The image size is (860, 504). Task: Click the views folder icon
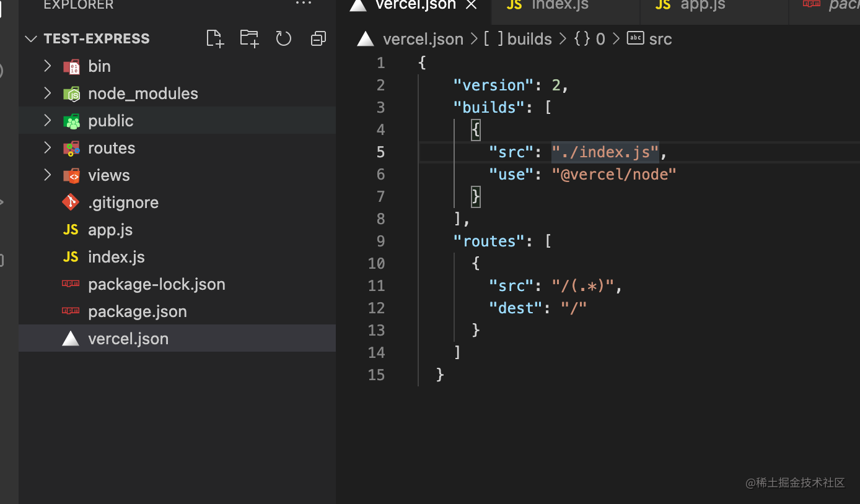pos(71,175)
